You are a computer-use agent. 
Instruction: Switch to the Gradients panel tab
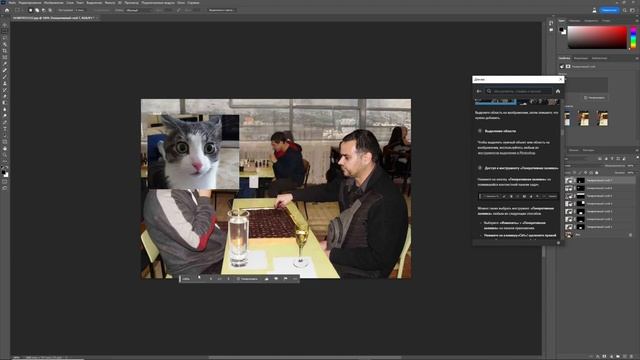coord(591,20)
